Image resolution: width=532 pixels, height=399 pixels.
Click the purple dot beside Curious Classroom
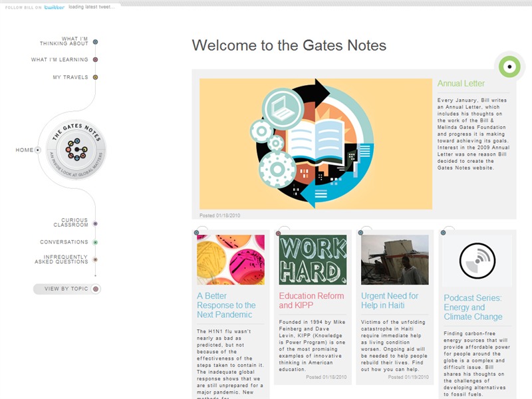point(95,223)
